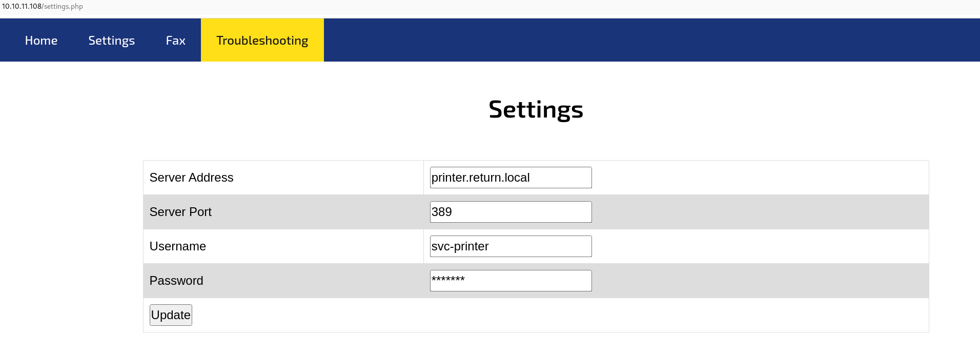Click the Server Address label text
This screenshot has height=352, width=980.
[191, 178]
